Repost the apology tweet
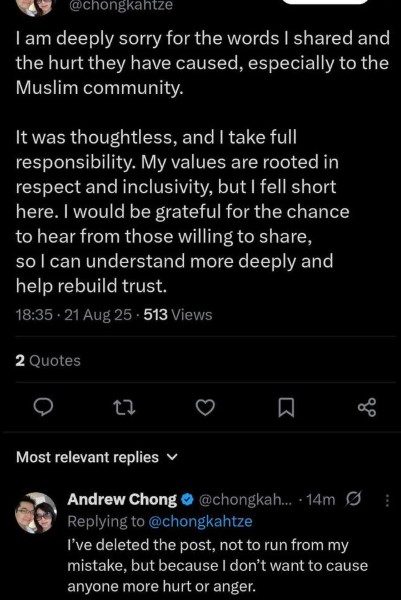The image size is (401, 600). tap(125, 408)
